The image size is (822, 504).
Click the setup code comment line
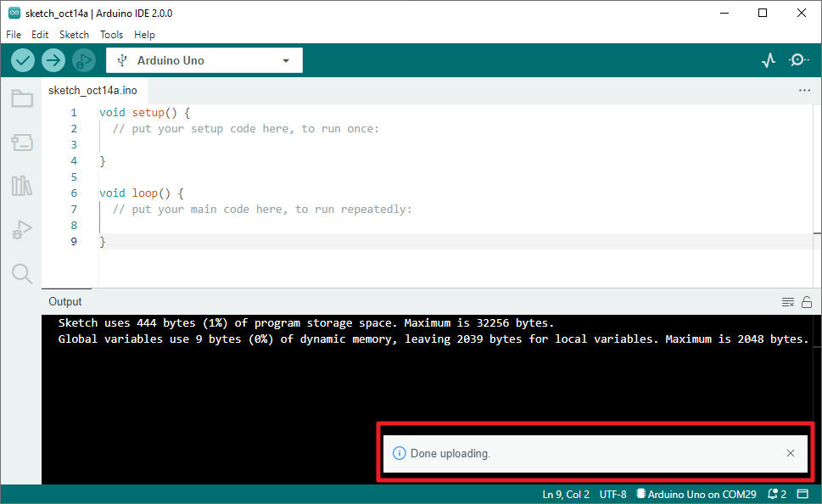(246, 129)
